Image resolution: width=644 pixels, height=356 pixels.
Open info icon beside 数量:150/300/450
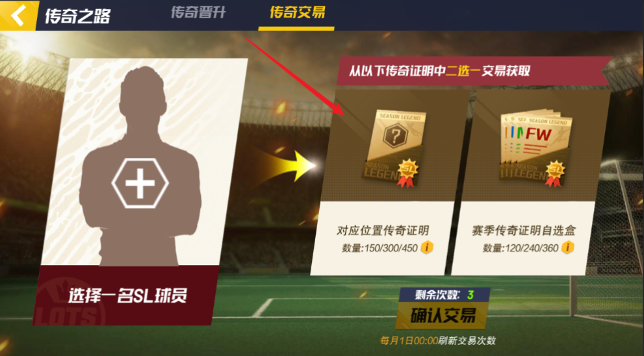[427, 248]
